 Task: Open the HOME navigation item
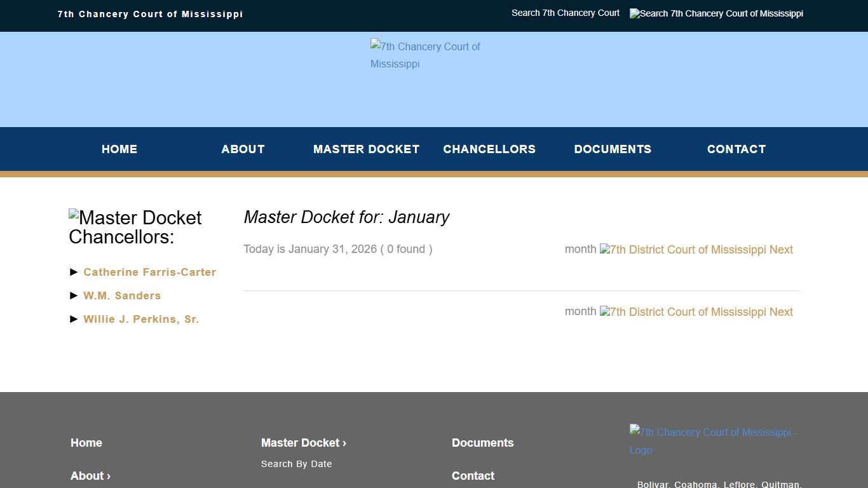(119, 149)
